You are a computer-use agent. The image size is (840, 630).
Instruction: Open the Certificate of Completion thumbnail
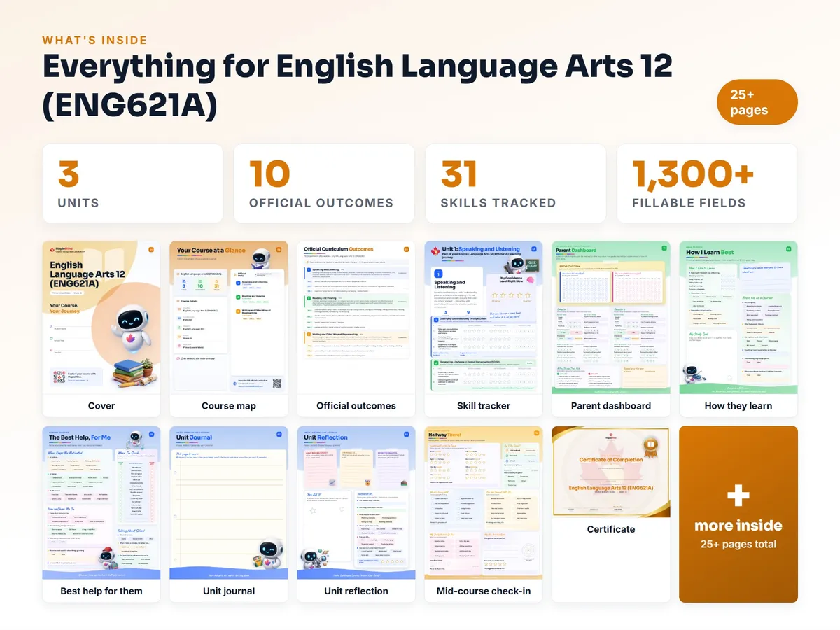coord(611,472)
